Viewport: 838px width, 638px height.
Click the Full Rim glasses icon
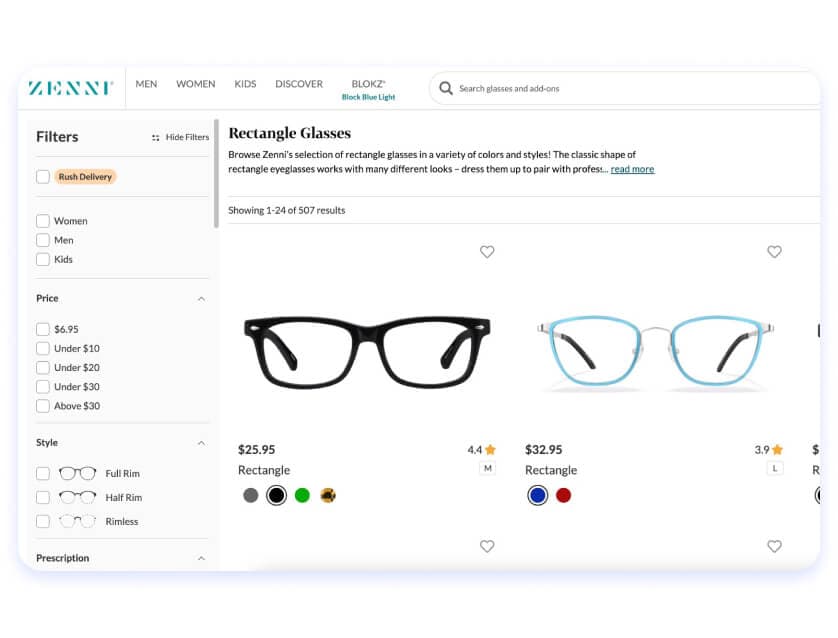tap(77, 474)
